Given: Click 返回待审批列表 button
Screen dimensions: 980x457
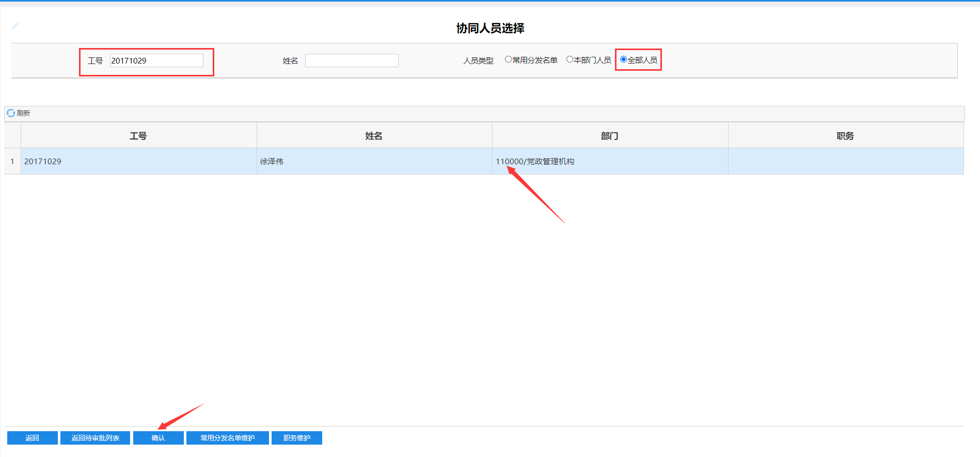Looking at the screenshot, I should pyautogui.click(x=95, y=438).
